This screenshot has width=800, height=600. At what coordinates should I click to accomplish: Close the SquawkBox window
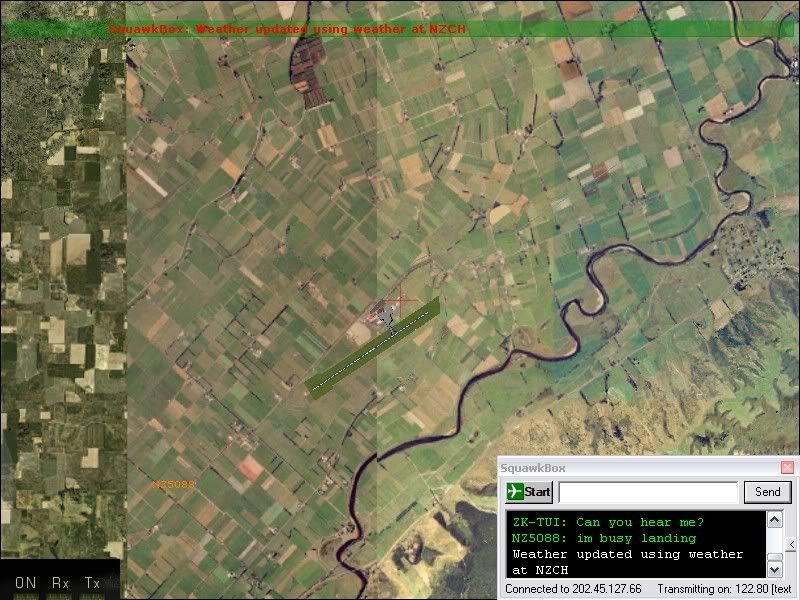(786, 467)
